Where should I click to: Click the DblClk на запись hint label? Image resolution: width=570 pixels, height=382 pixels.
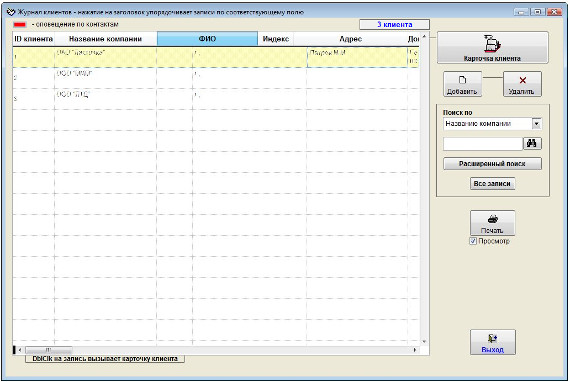[x=105, y=359]
